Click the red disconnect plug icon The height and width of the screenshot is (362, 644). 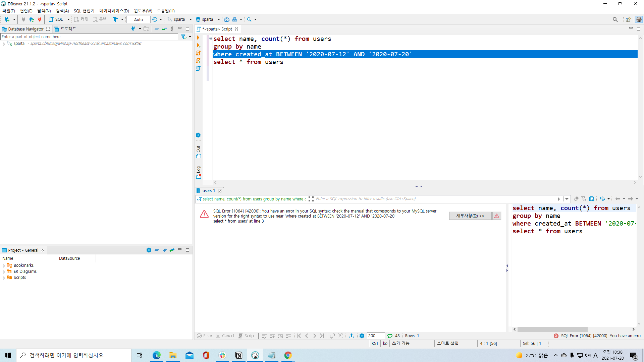39,19
